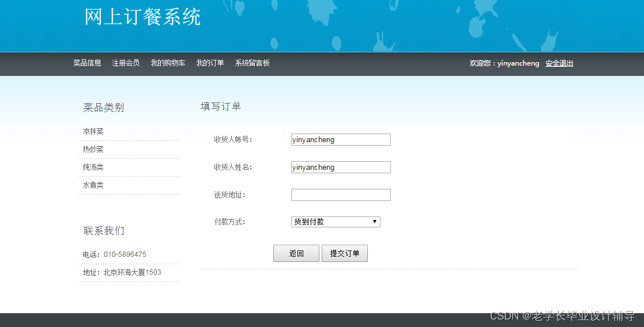Click the 送货地址: label
The image size is (644, 327).
(229, 195)
